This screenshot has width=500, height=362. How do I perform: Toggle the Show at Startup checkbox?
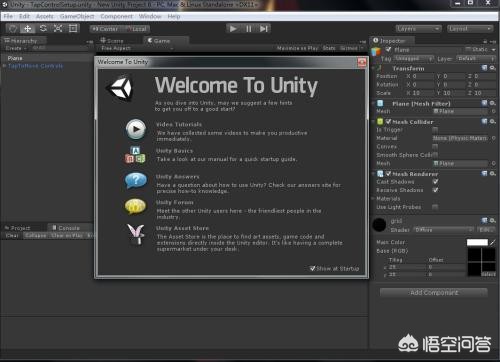pos(312,268)
